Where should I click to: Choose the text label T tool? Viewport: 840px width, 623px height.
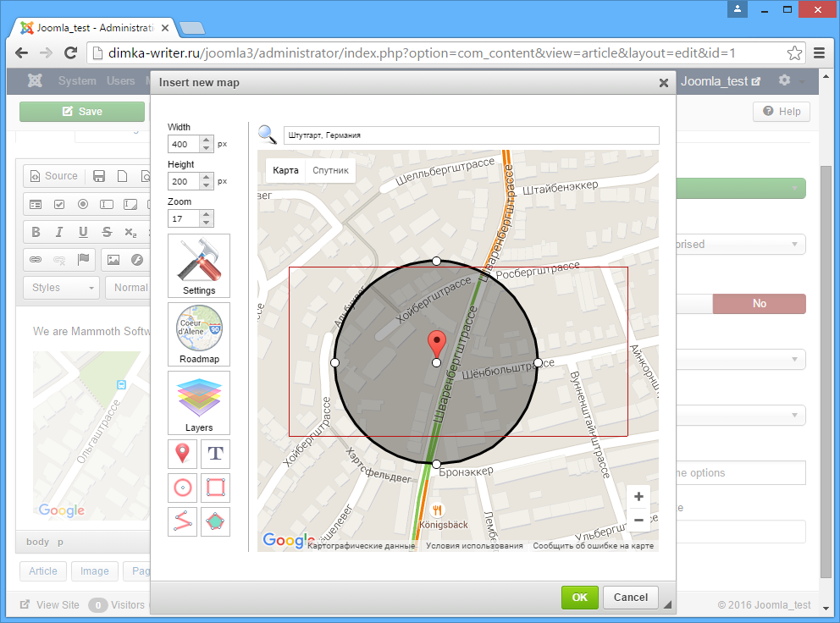[216, 455]
